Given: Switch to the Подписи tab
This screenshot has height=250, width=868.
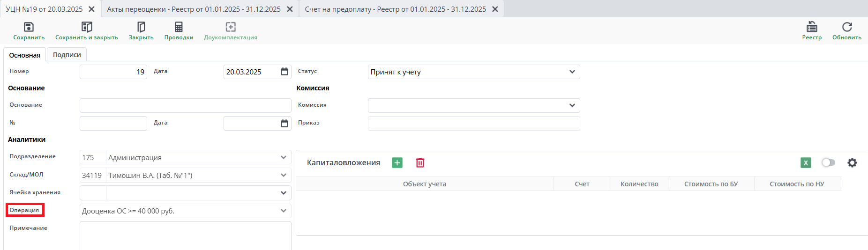Looking at the screenshot, I should coord(67,55).
